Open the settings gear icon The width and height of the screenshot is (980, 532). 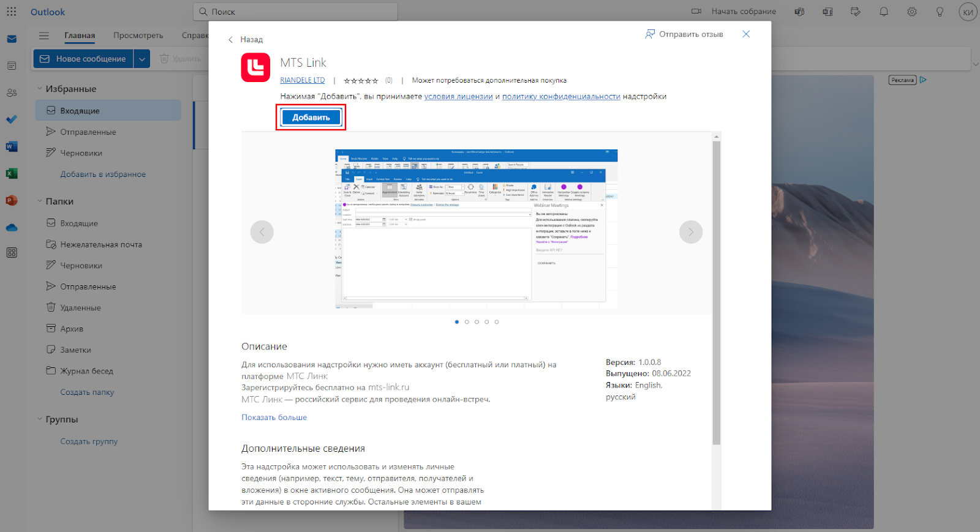(x=912, y=12)
